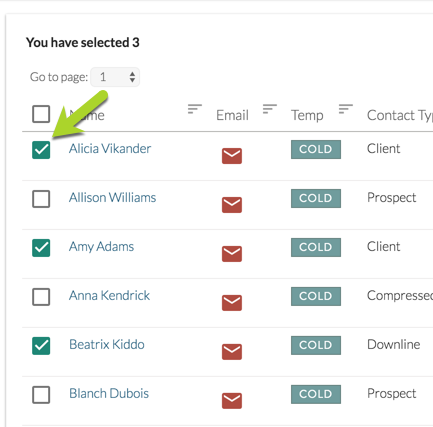Check Allison Williams' checkbox
The image size is (433, 427).
coord(41,199)
